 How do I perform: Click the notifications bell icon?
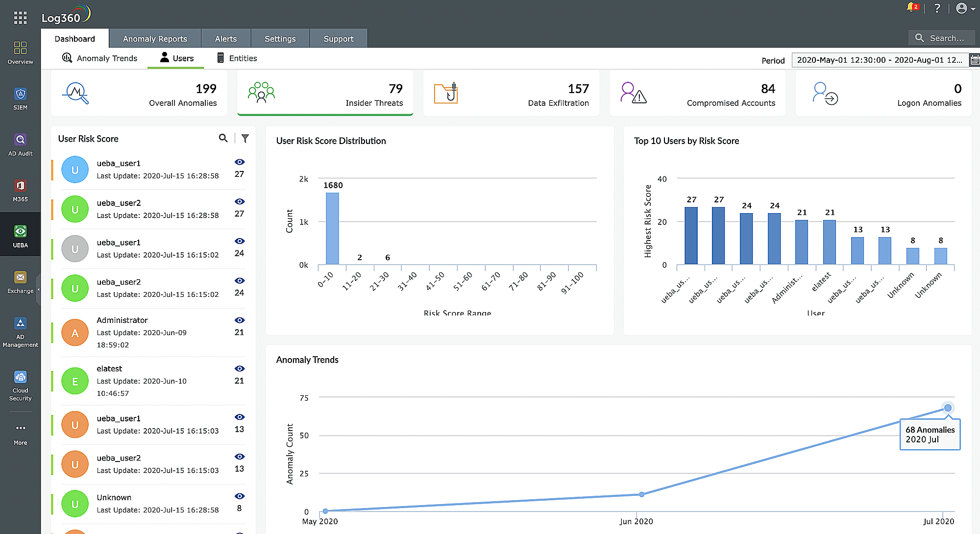tap(911, 8)
